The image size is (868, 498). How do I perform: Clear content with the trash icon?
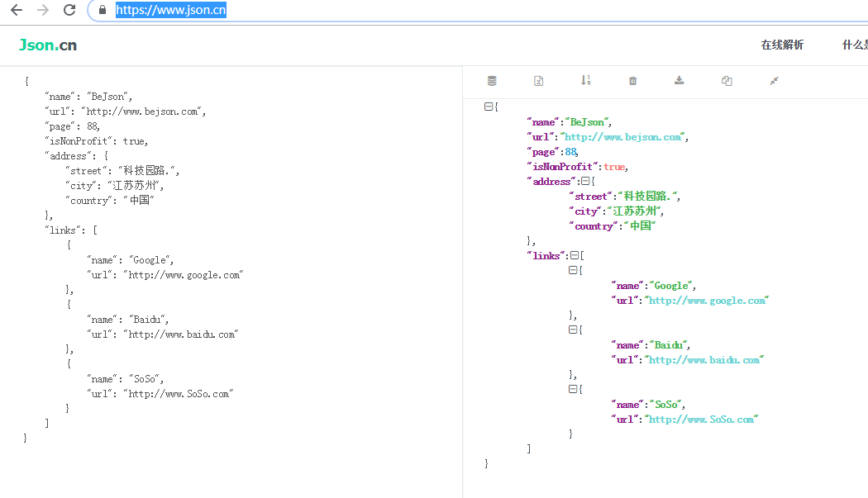click(x=632, y=81)
